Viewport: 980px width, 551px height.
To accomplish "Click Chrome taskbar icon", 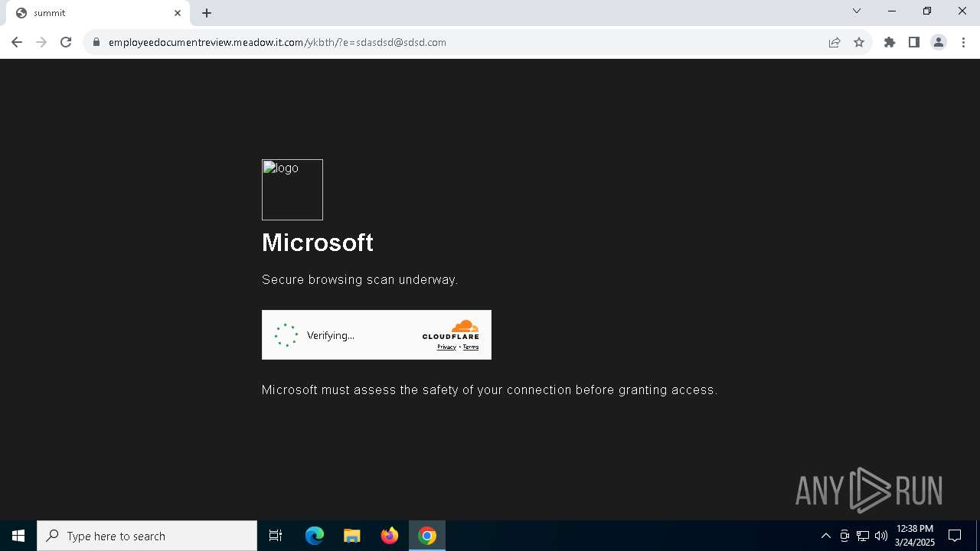I will 427,536.
